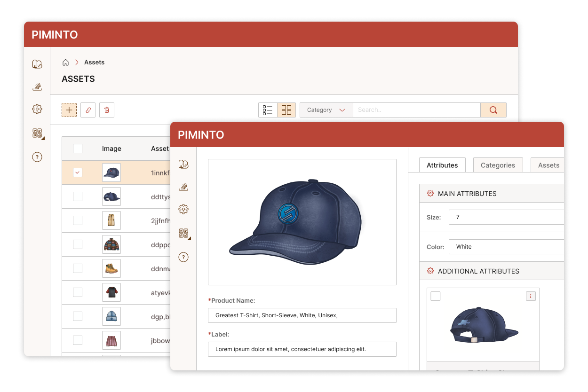Image resolution: width=588 pixels, height=392 pixels.
Task: Click the trash delete icon
Action: 107,110
